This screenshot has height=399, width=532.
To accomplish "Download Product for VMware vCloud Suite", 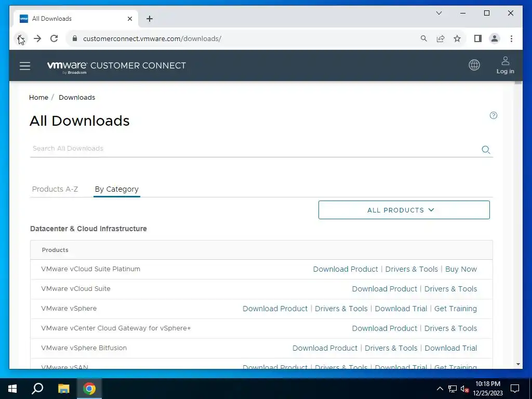I will coord(384,289).
